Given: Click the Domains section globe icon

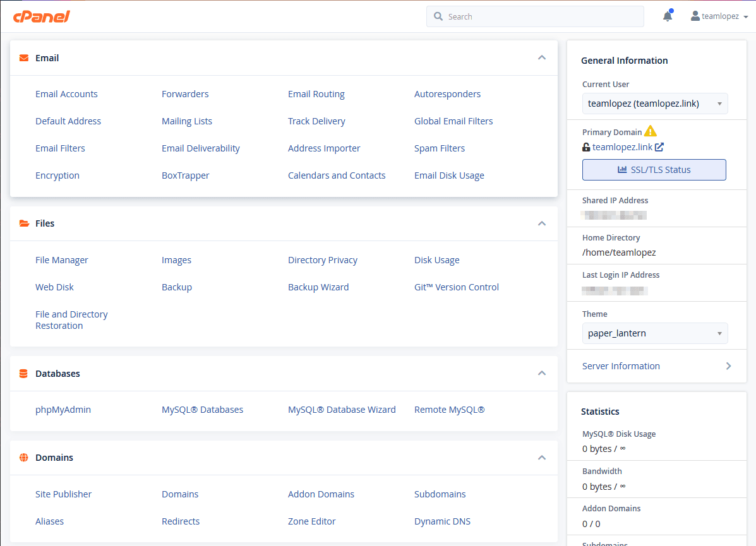Looking at the screenshot, I should (23, 458).
